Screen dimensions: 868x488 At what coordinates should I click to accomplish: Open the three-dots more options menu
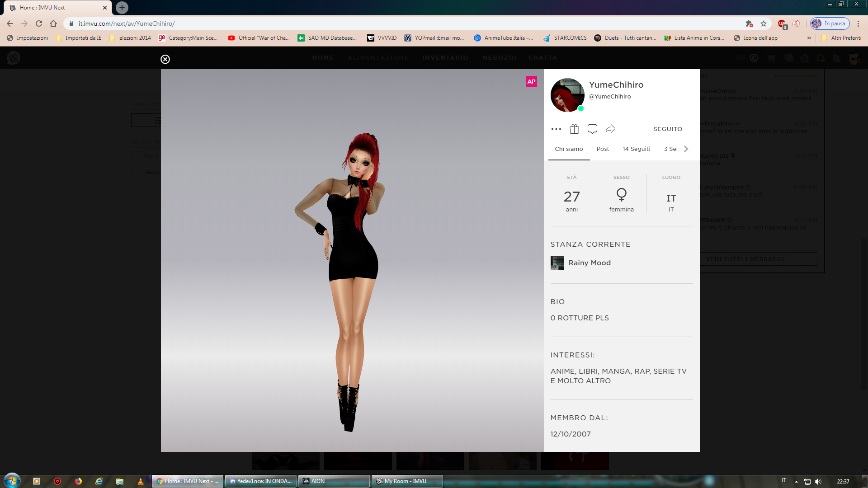point(556,129)
